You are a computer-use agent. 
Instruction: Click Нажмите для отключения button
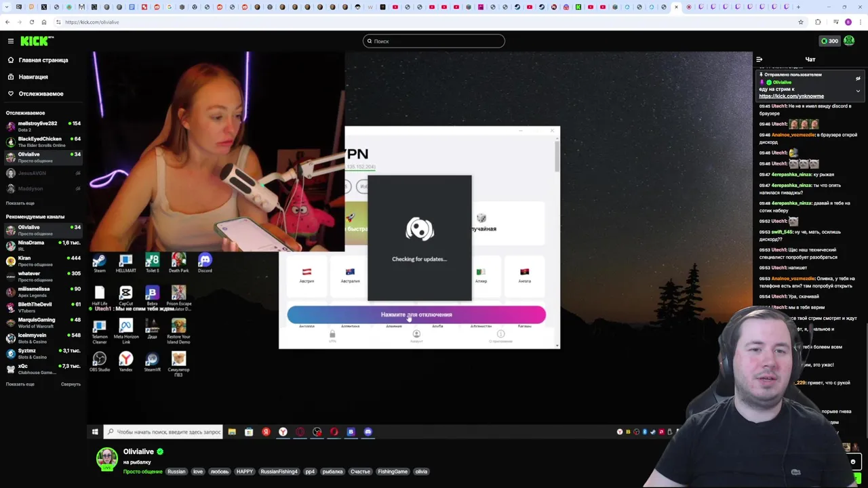click(x=416, y=314)
